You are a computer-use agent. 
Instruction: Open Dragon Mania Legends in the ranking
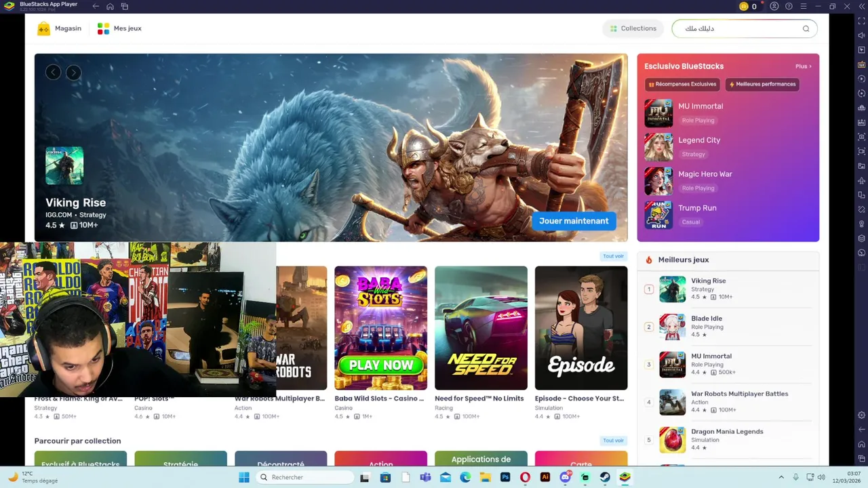pyautogui.click(x=729, y=439)
